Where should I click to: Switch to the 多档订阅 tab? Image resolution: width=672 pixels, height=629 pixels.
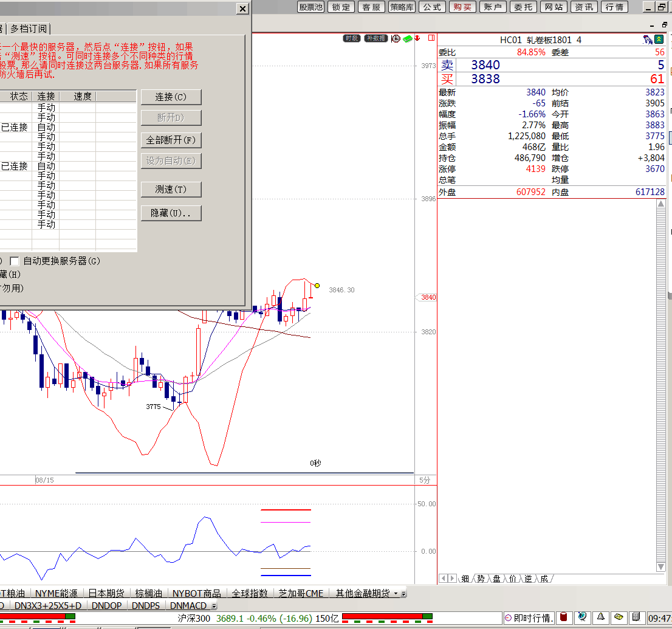click(x=29, y=29)
